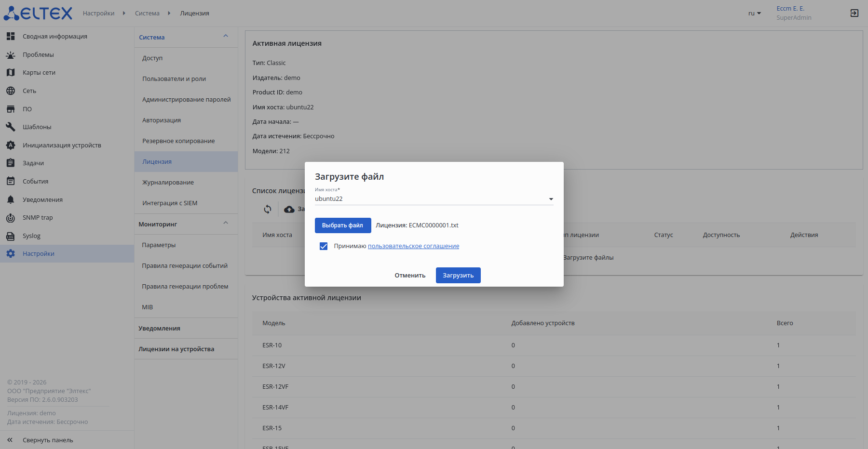Image resolution: width=868 pixels, height=449 pixels.
Task: Click the logout icon in header
Action: pos(854,13)
